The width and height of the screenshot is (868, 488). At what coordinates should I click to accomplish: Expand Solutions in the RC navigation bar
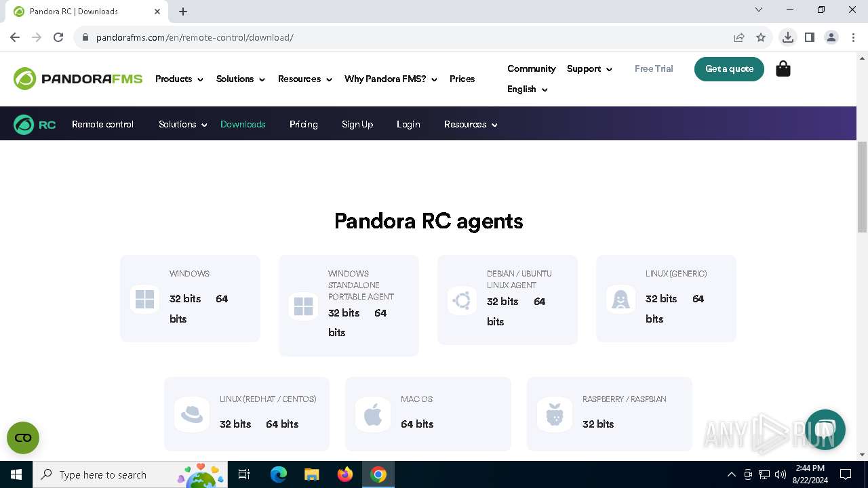pos(182,125)
